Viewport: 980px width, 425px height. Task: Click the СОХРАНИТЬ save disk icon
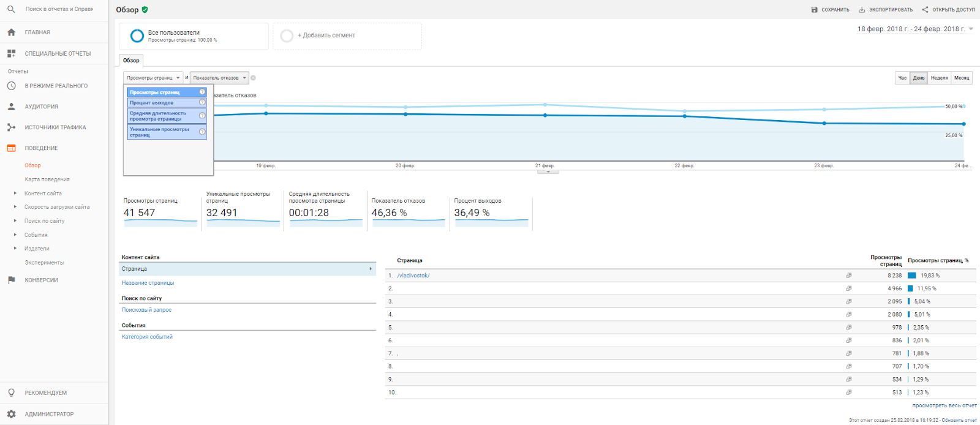click(x=815, y=10)
